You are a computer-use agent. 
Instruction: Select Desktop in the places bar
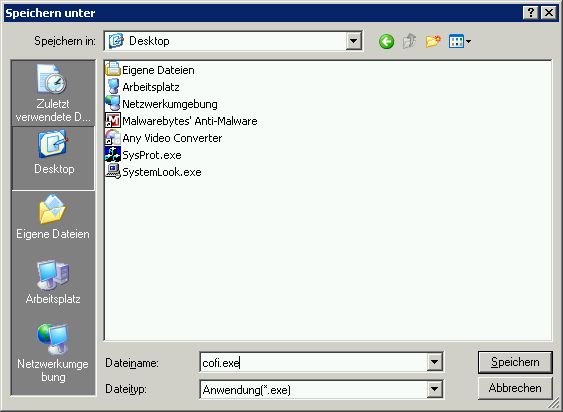click(x=53, y=158)
